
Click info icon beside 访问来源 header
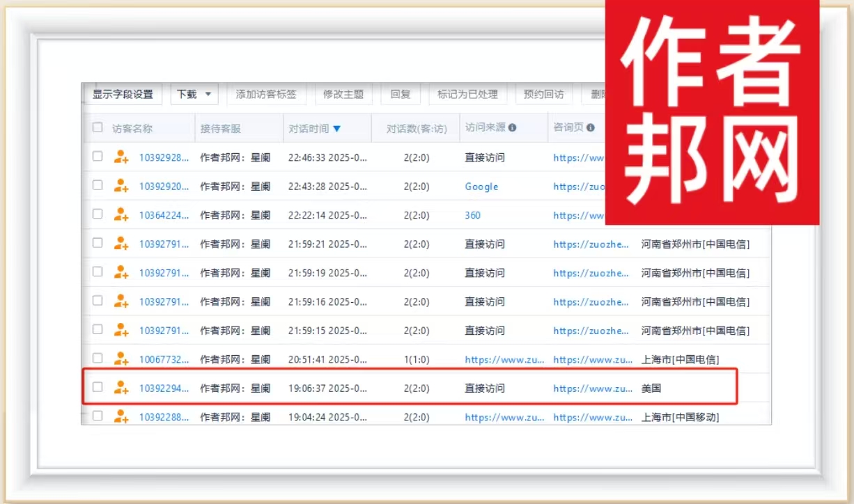(512, 128)
